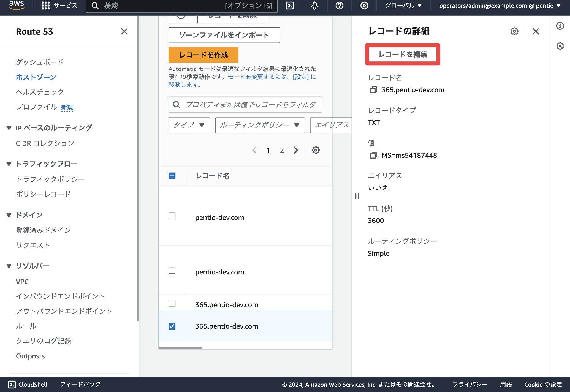The width and height of the screenshot is (570, 392).
Task: Copy the record name 365.pentio-dev.com
Action: 373,90
